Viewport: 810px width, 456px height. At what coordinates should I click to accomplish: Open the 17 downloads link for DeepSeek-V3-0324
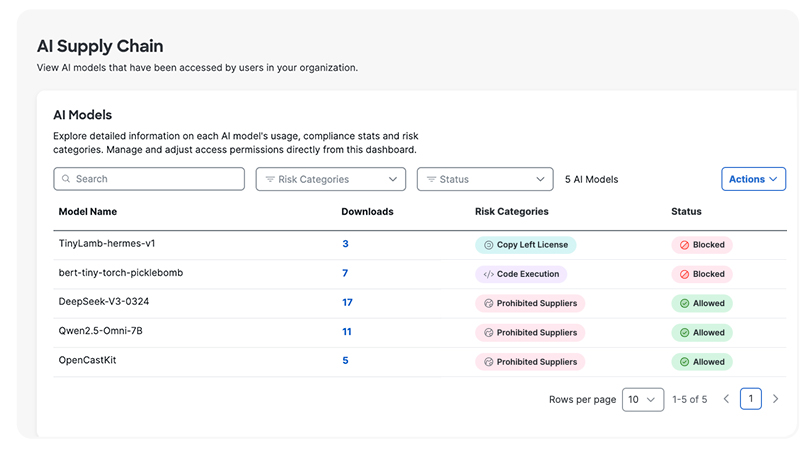point(347,302)
